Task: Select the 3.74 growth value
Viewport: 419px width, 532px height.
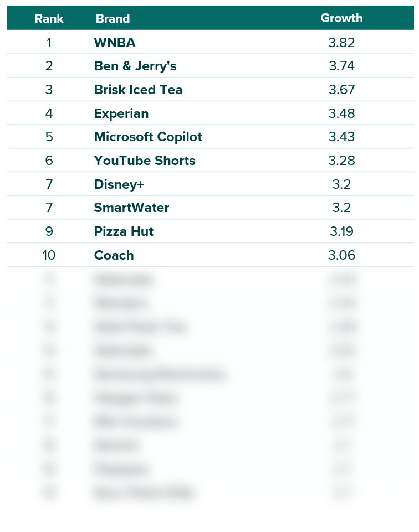Action: tap(341, 66)
